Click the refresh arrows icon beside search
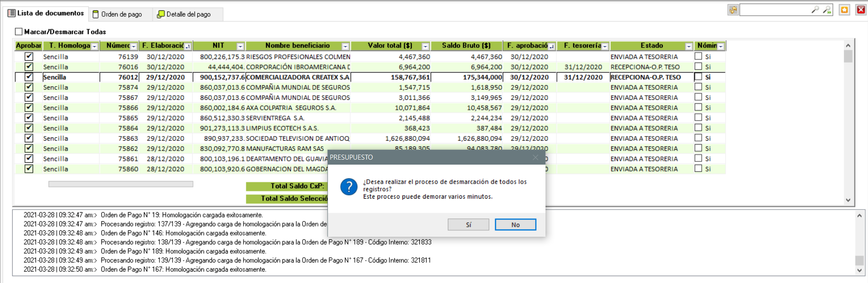Viewport: 868px width, 283px height. point(733,10)
